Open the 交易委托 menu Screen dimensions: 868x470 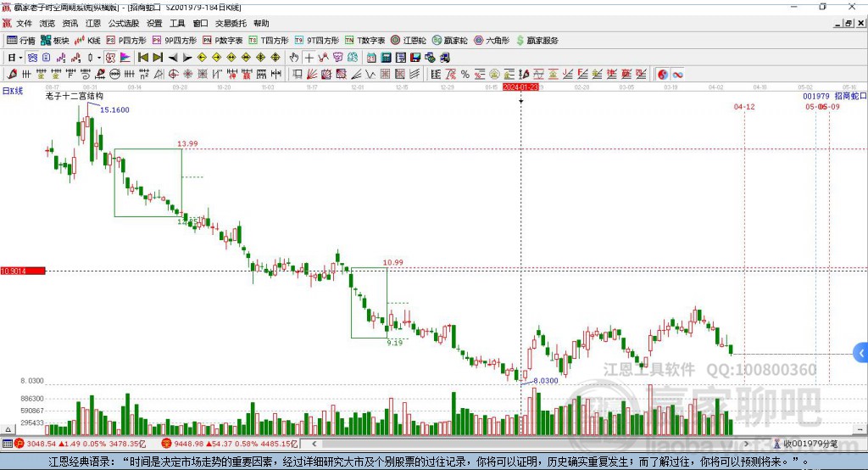[x=231, y=23]
